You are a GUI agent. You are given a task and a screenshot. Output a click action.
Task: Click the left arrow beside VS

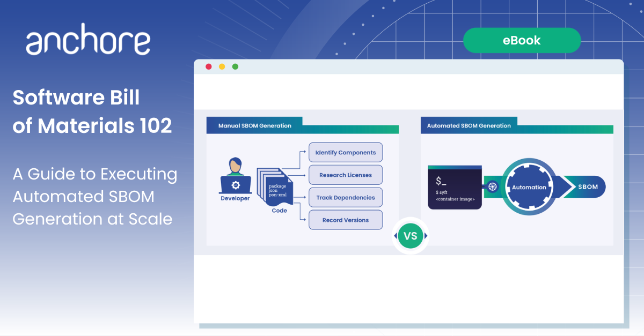tap(396, 236)
